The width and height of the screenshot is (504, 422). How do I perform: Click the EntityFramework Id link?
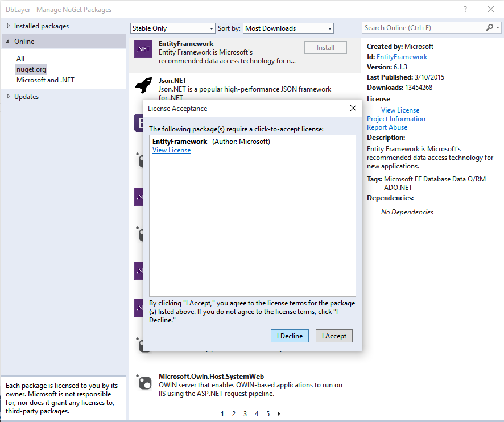(402, 57)
